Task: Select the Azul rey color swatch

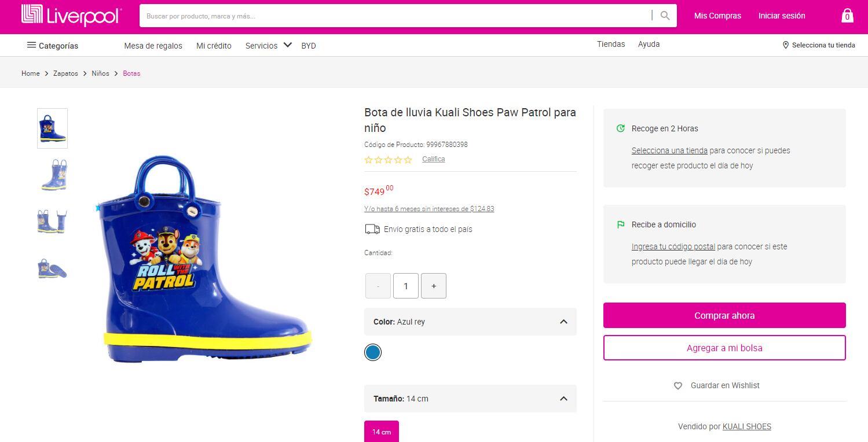Action: [373, 352]
